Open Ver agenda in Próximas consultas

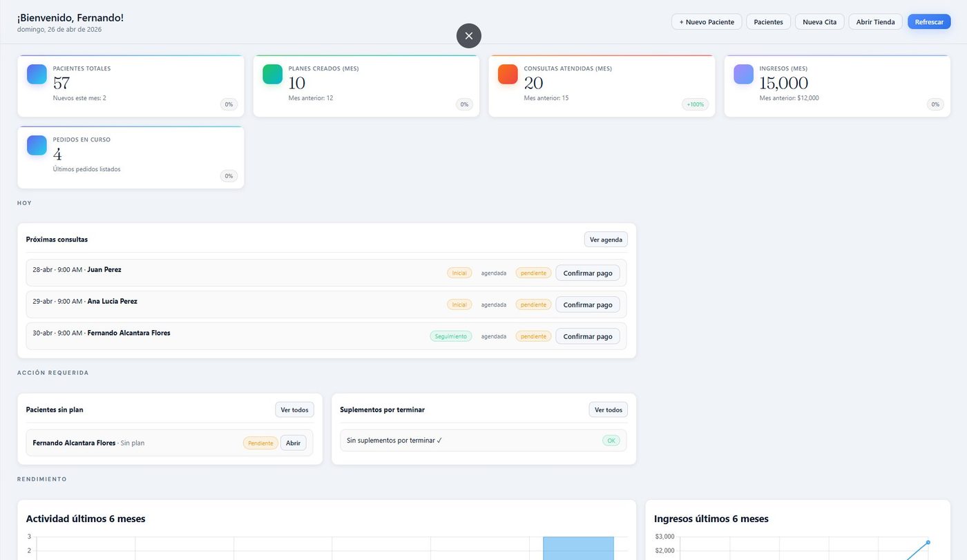[606, 240]
